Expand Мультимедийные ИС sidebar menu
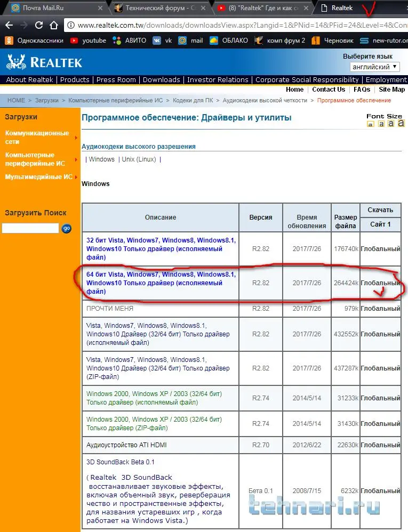Image resolution: width=408 pixels, height=532 pixels. [41, 177]
